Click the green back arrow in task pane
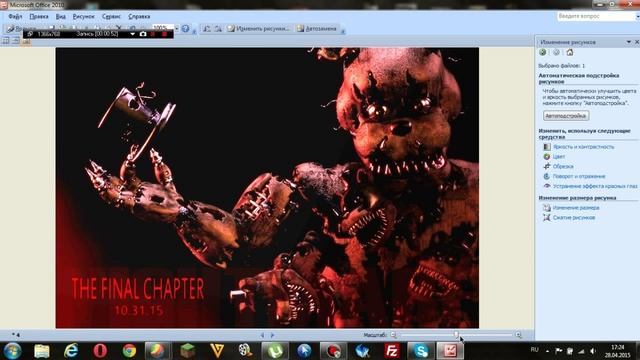Screen dimensions: 640x360 point(542,52)
